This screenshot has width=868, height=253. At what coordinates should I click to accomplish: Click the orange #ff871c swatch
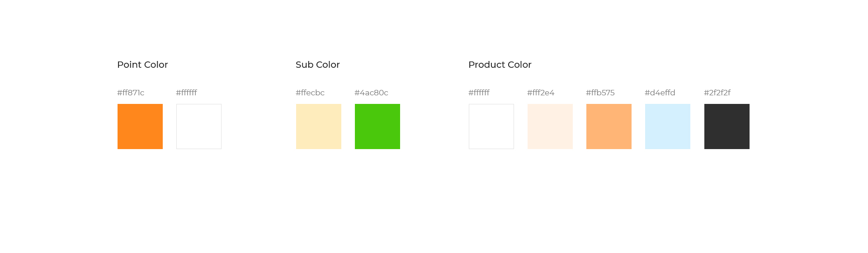point(140,126)
